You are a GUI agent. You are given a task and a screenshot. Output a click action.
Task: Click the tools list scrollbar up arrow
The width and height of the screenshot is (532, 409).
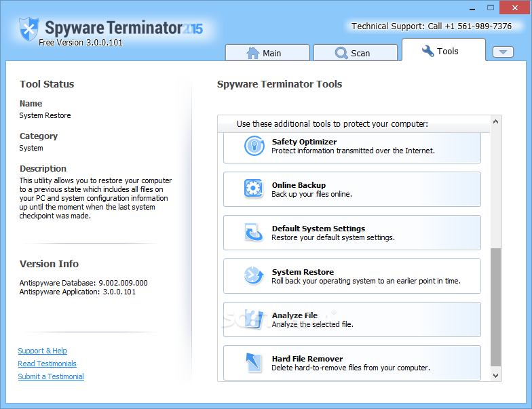(495, 121)
